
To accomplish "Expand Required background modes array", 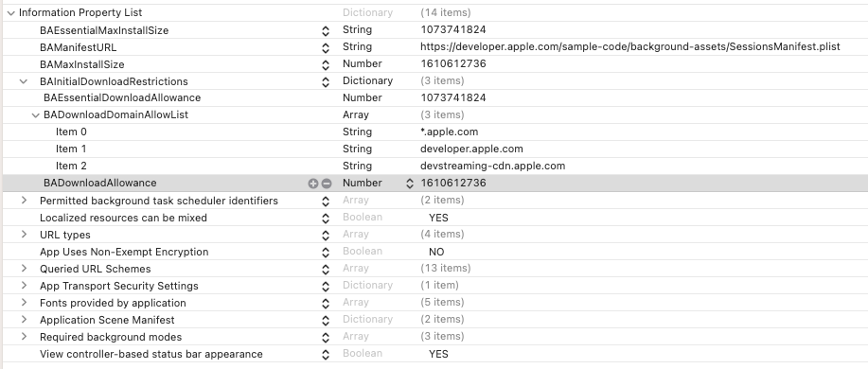I will tap(24, 337).
